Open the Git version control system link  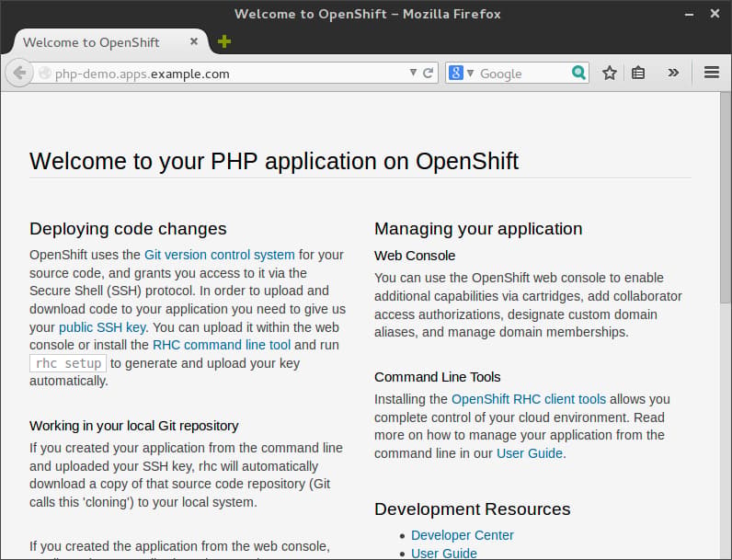[x=220, y=255]
